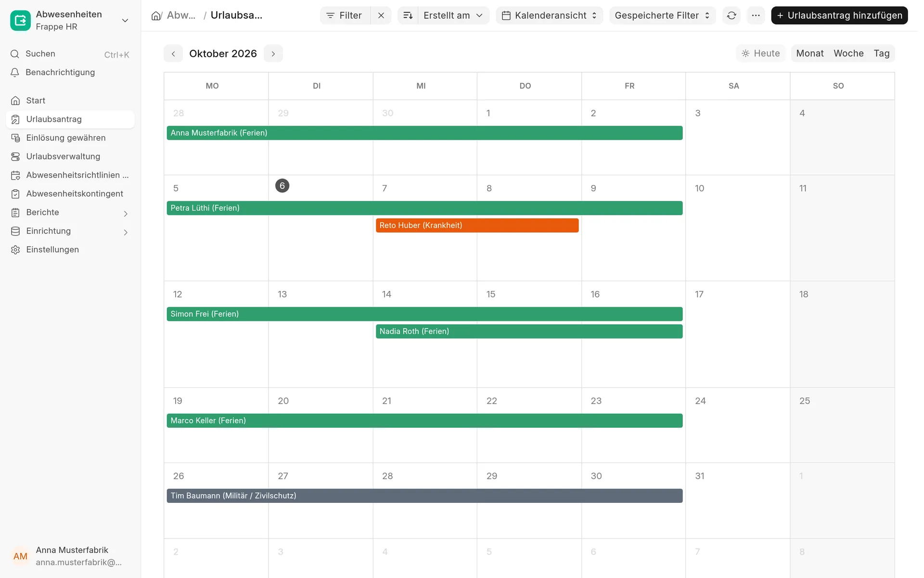
Task: Open the Gespeicherte Filter dropdown
Action: [x=662, y=15]
